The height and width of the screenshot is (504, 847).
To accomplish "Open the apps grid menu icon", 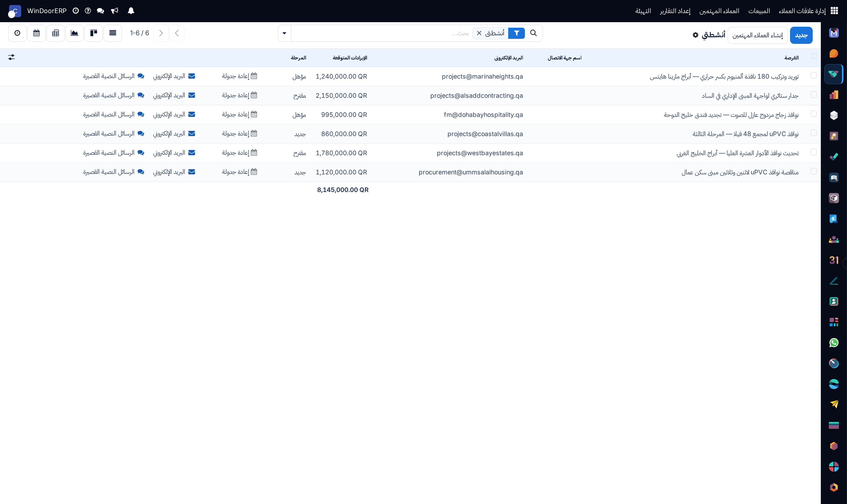I will (834, 11).
